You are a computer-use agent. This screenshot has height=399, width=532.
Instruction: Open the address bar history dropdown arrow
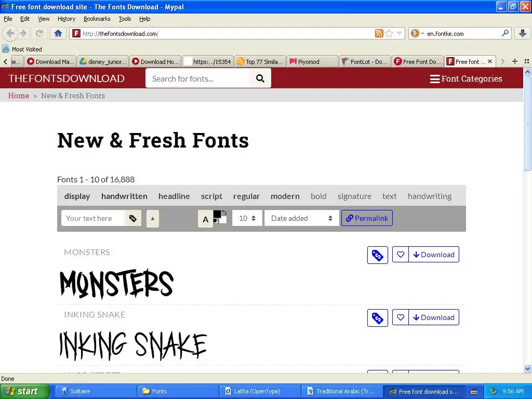[x=400, y=33]
